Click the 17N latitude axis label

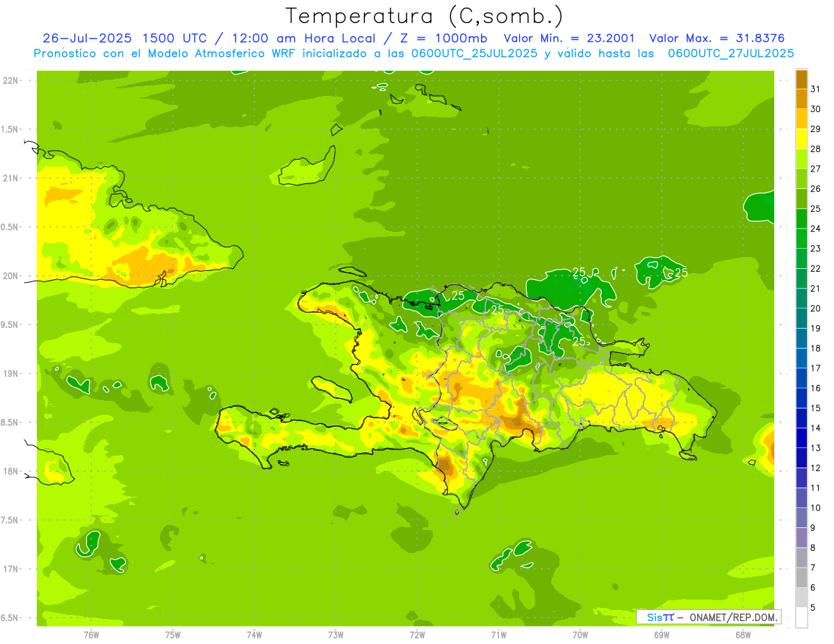(x=10, y=568)
